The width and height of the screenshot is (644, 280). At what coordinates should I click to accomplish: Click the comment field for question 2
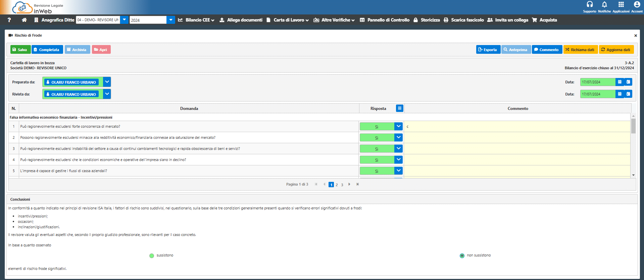point(517,137)
